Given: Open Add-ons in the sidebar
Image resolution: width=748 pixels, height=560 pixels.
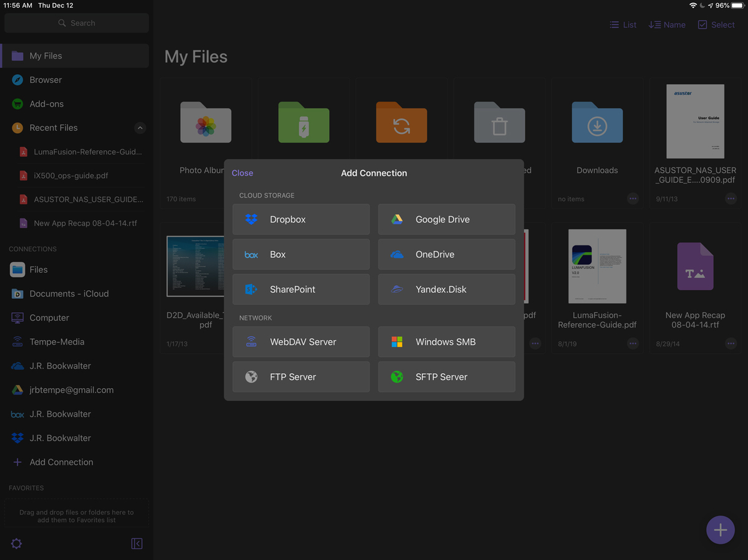Looking at the screenshot, I should click(x=46, y=104).
